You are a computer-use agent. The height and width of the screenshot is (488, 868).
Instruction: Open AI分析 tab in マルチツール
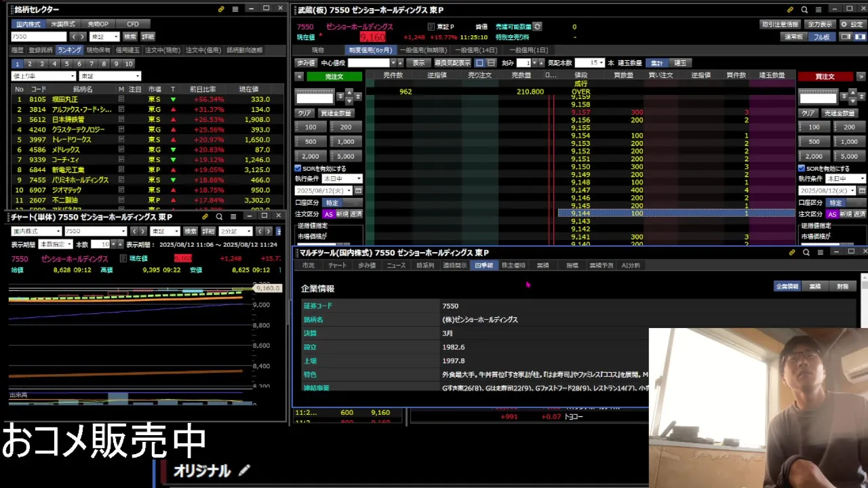631,265
